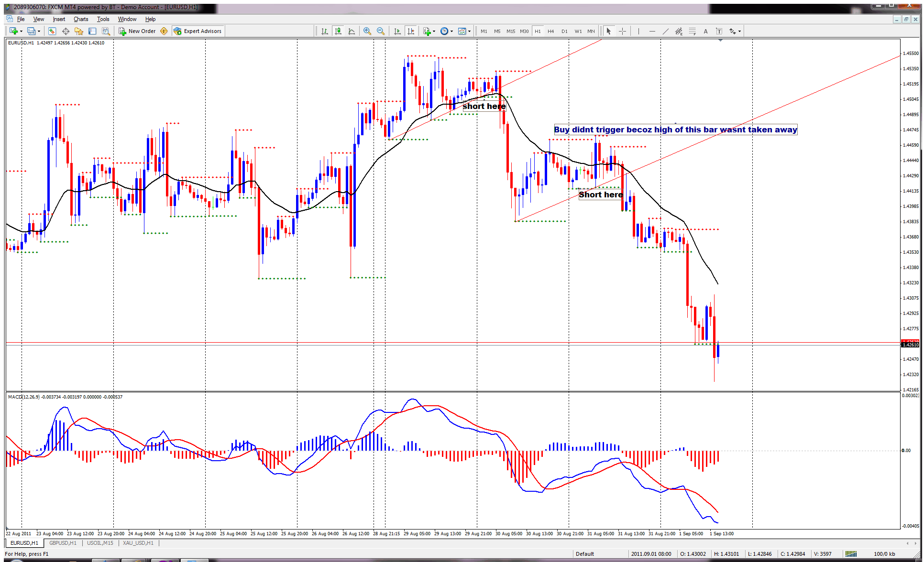924x562 pixels.
Task: Select the M30 timeframe
Action: 524,31
